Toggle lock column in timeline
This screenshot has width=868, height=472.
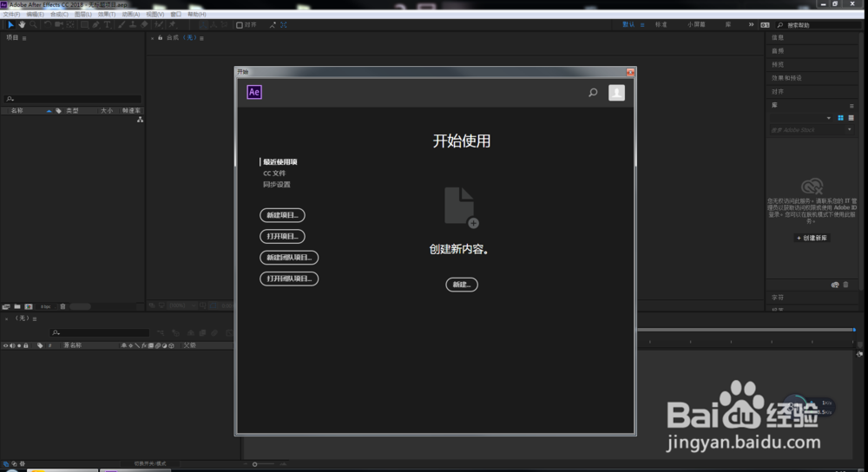coord(25,345)
